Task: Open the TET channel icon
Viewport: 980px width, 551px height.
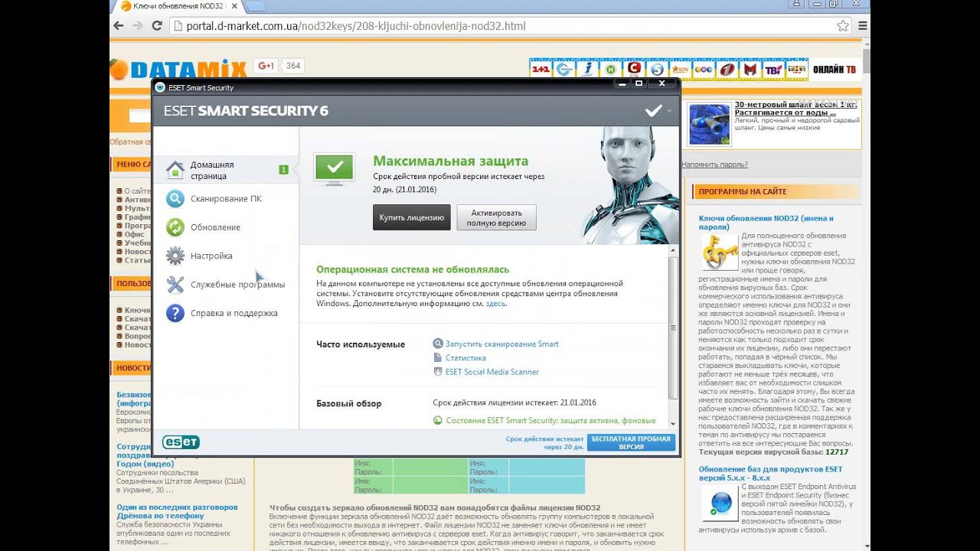Action: tap(704, 70)
